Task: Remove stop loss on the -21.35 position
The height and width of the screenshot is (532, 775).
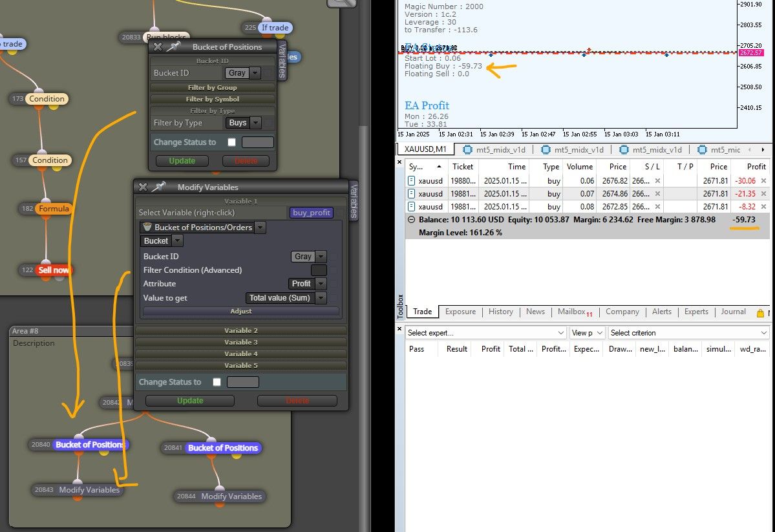Action: click(657, 194)
